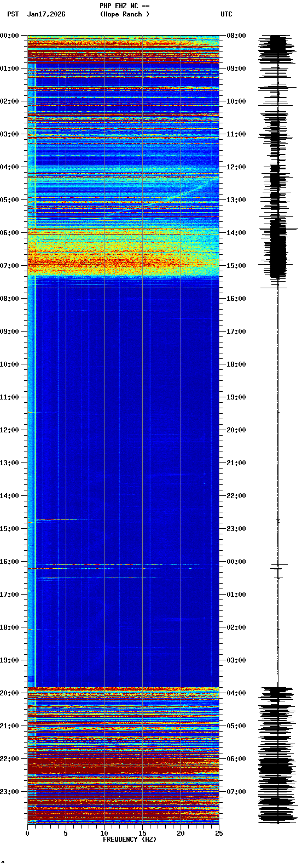Screen dimensions: 302x868
Task: Click the '20:00' UTC time label
Action: [236, 430]
